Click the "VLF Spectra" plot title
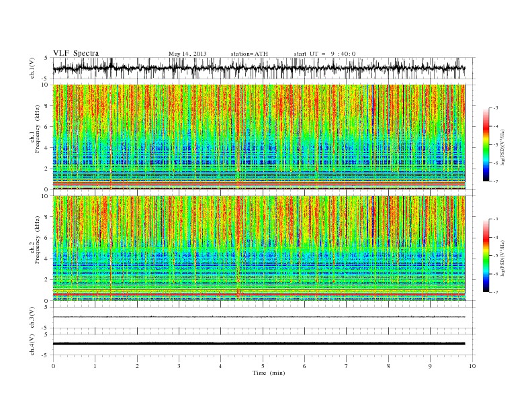Screen dimensions: 532x411 [x=76, y=53]
